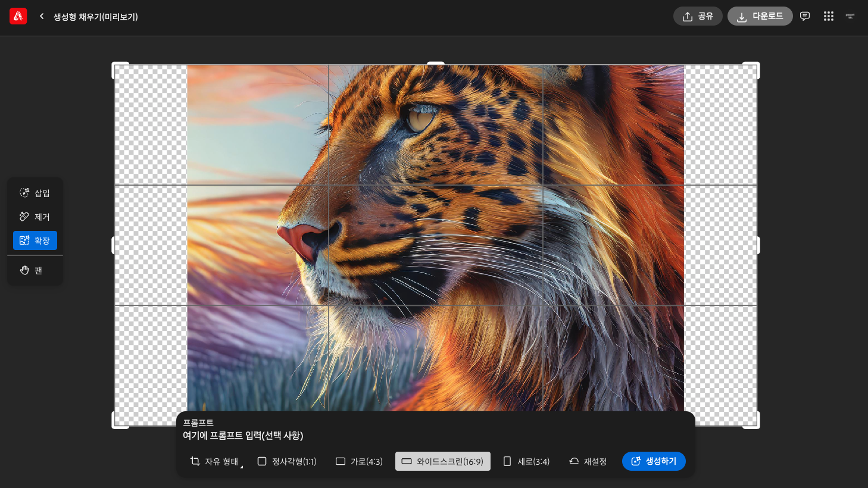Click the right-middle crop edge handle
Screen dimensions: 868x488
[758, 245]
